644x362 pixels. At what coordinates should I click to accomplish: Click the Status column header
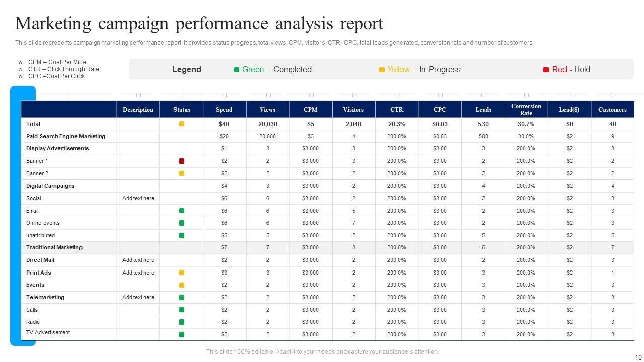tap(182, 110)
